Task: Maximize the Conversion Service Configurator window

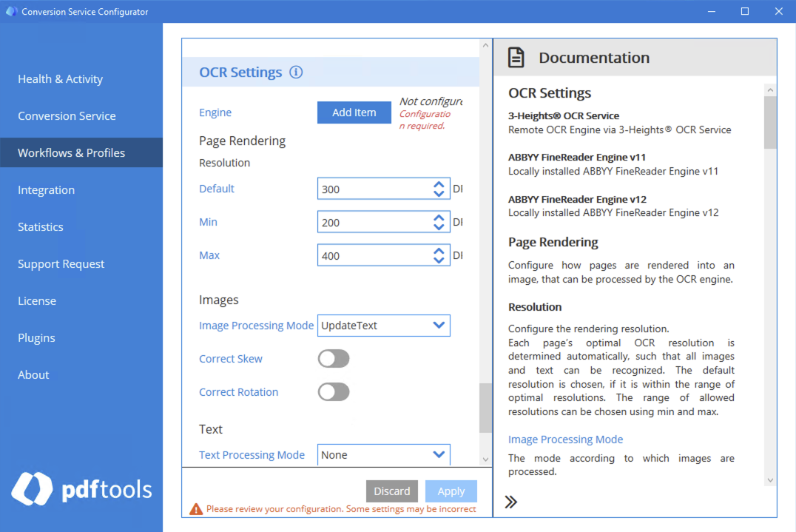Action: pyautogui.click(x=745, y=11)
